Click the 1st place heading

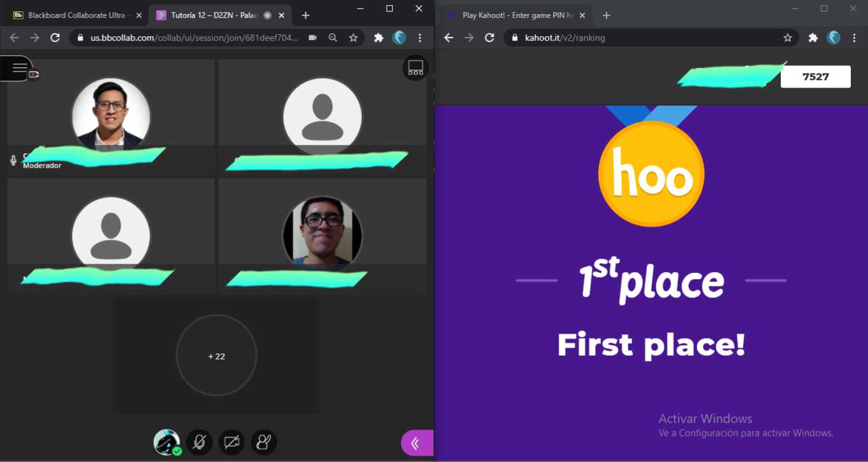[651, 281]
